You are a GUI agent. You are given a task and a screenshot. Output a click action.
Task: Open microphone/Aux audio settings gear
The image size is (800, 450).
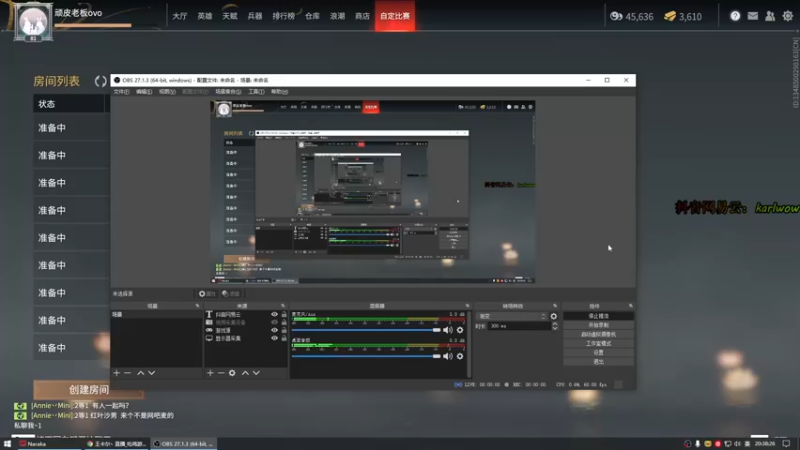click(460, 330)
